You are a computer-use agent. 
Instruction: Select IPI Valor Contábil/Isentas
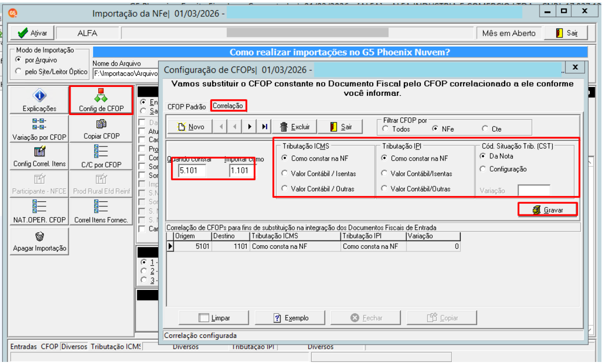click(x=417, y=174)
